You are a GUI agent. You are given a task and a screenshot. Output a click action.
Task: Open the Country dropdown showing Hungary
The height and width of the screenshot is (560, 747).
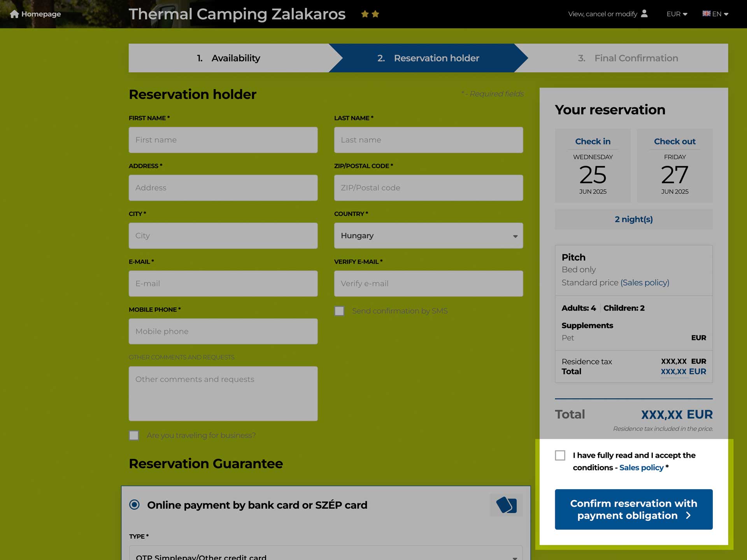point(428,236)
